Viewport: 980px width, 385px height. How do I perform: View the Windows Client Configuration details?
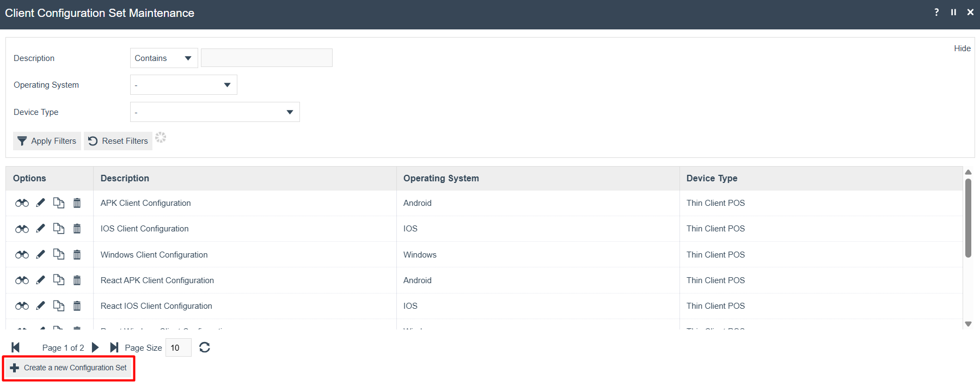22,254
